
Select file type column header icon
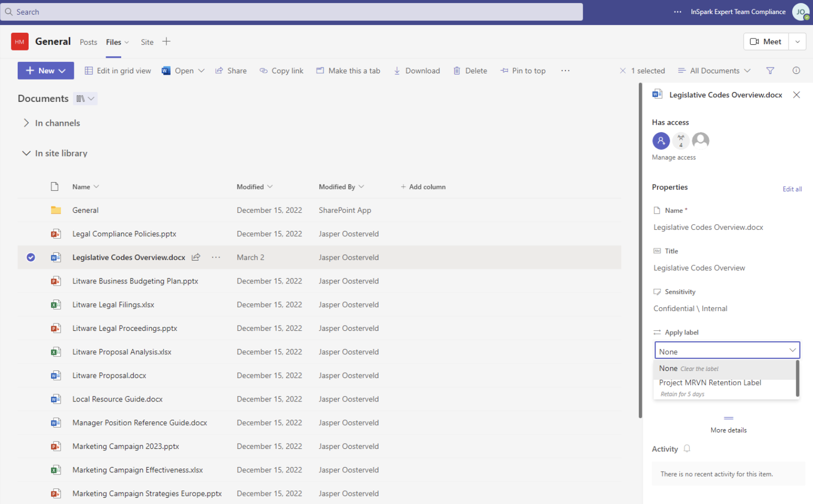point(55,187)
